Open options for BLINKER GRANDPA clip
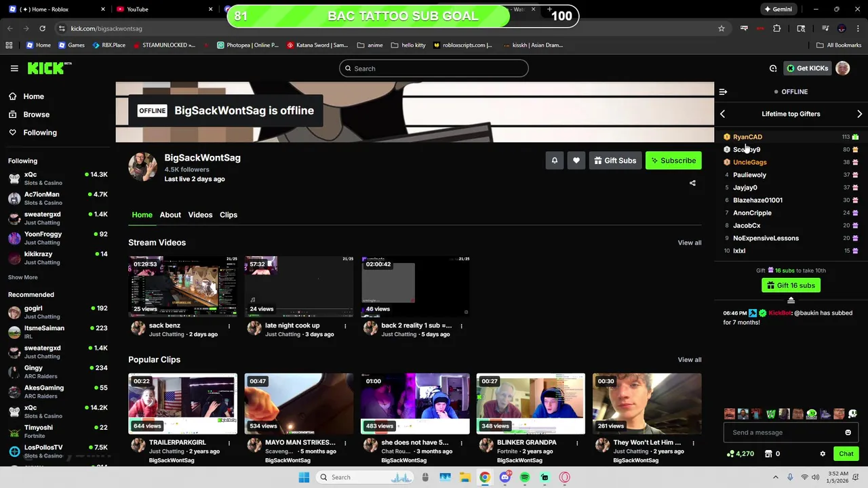 [577, 443]
